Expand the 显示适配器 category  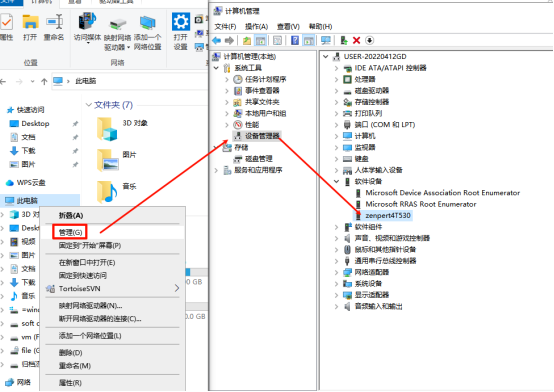(x=336, y=295)
